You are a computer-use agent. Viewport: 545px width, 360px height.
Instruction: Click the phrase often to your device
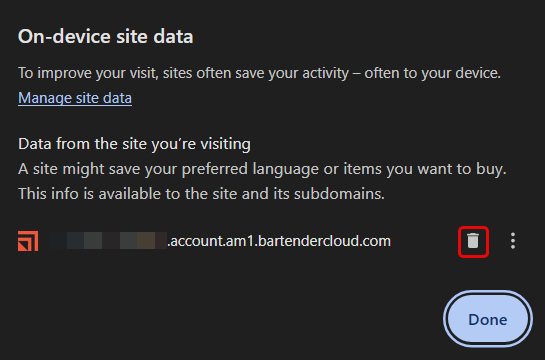click(432, 73)
